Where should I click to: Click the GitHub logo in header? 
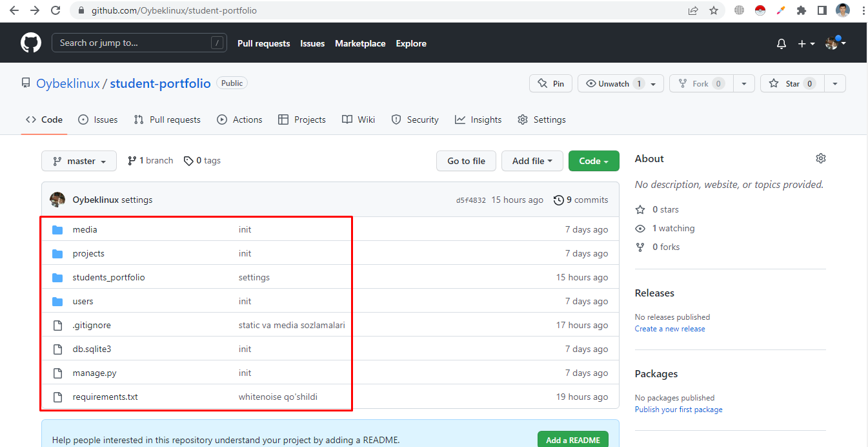tap(31, 43)
